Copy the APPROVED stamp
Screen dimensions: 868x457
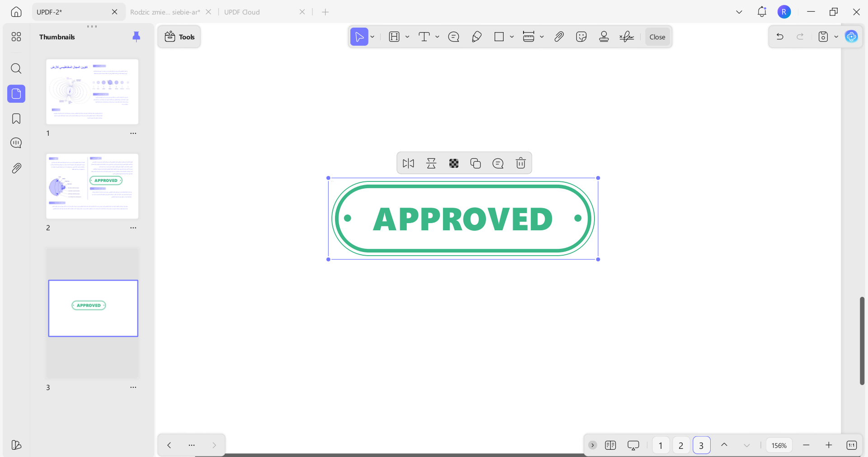click(x=476, y=163)
